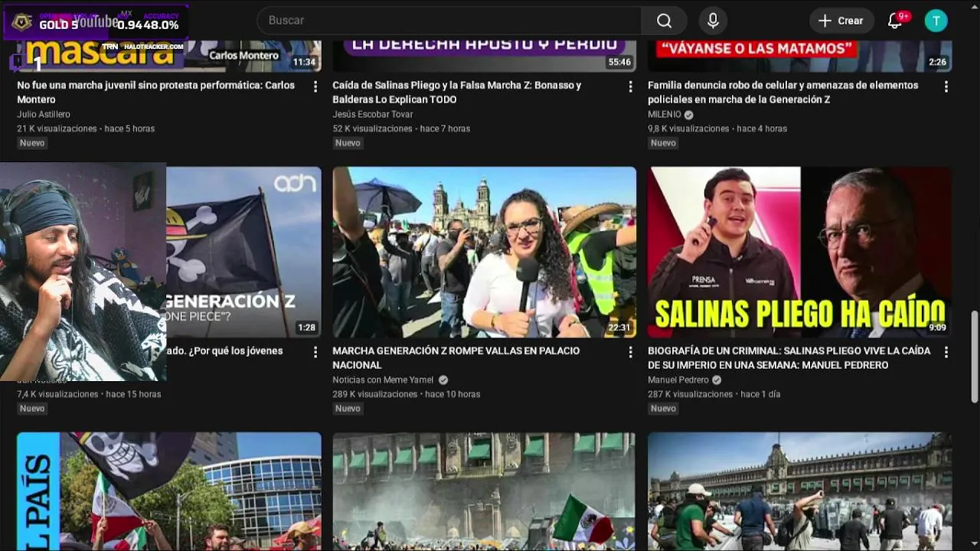Click Nuevo badge under Meme Yamel video
This screenshot has width=980, height=551.
(x=348, y=409)
